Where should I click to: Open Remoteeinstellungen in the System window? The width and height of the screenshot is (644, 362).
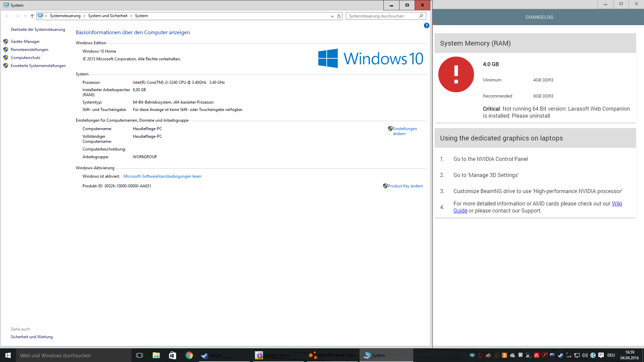click(x=30, y=50)
